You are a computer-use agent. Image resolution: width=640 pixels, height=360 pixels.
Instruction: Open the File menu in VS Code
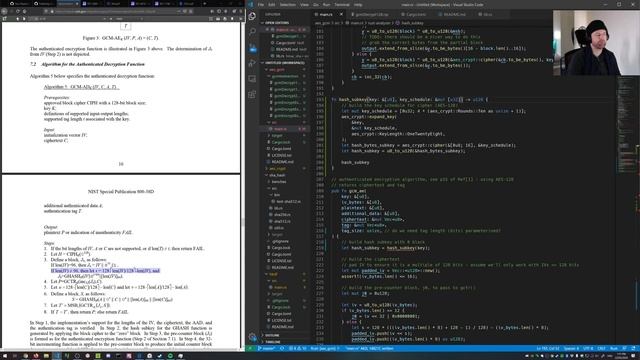coord(261,4)
